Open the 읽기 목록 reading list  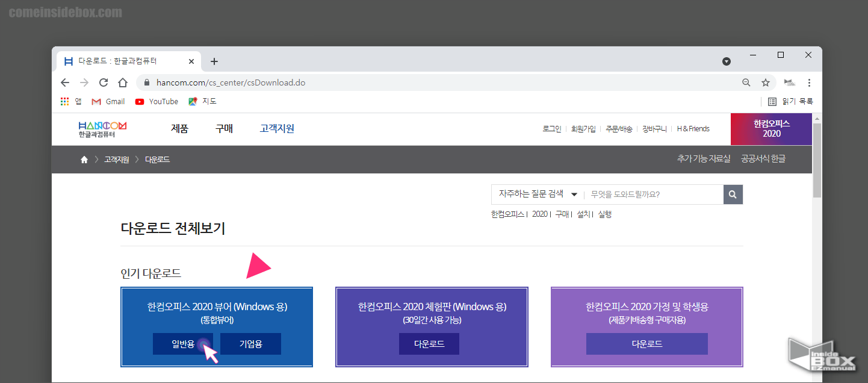tap(790, 101)
